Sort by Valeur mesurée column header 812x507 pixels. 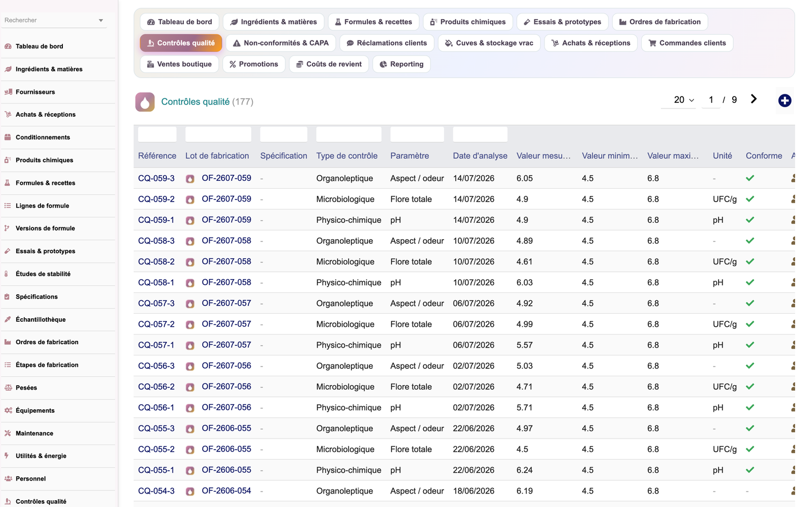click(x=543, y=156)
